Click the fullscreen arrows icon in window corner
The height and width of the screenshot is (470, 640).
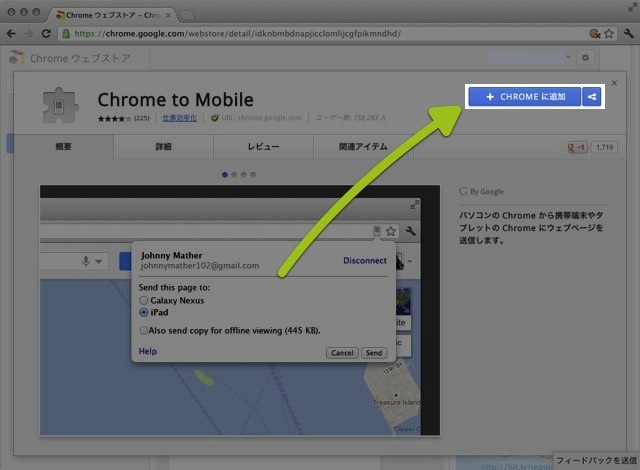coord(633,7)
